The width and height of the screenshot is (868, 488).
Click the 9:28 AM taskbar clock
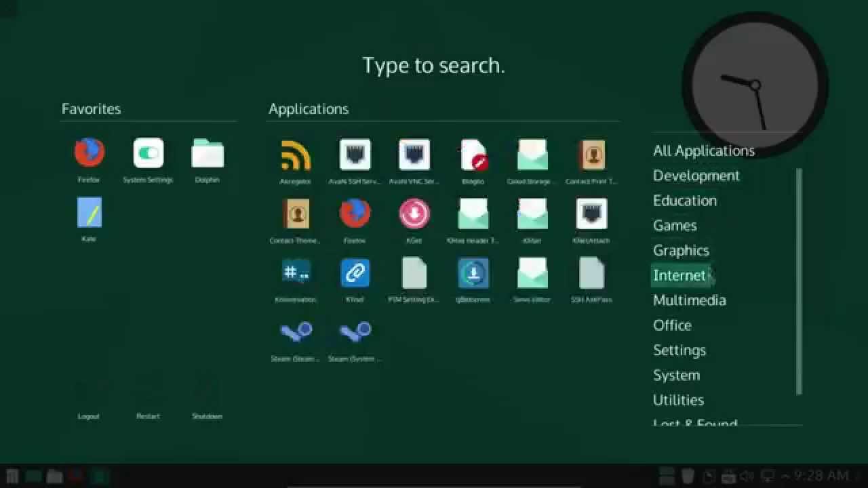(x=821, y=476)
